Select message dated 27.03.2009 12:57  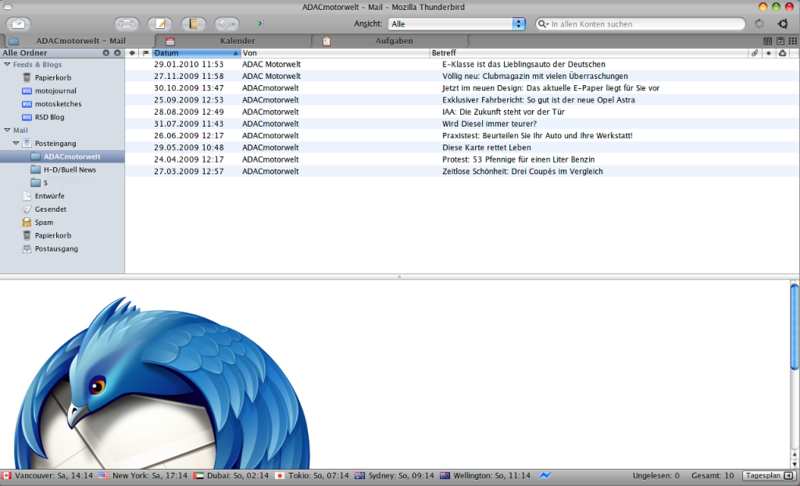[462, 171]
